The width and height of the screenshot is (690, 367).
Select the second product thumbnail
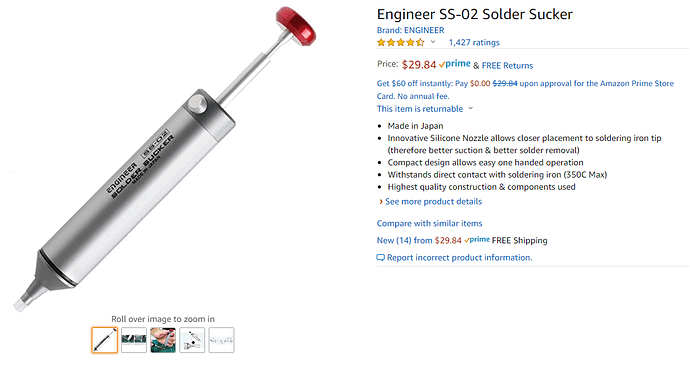point(134,340)
